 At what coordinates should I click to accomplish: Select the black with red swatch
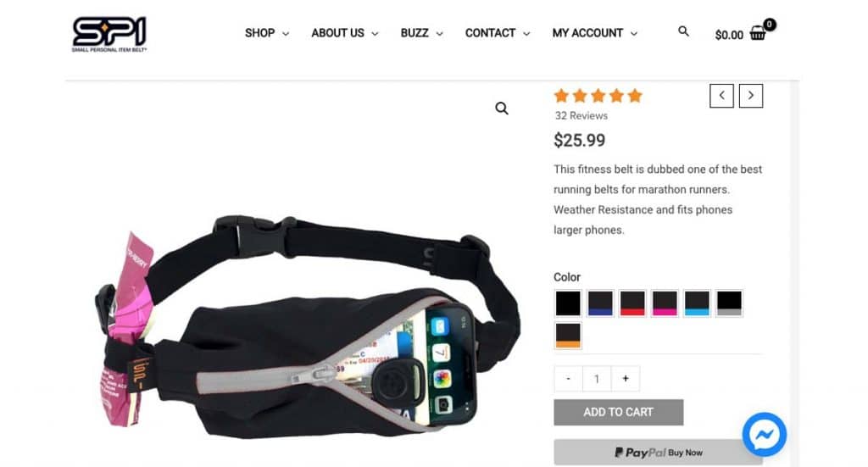pyautogui.click(x=632, y=303)
